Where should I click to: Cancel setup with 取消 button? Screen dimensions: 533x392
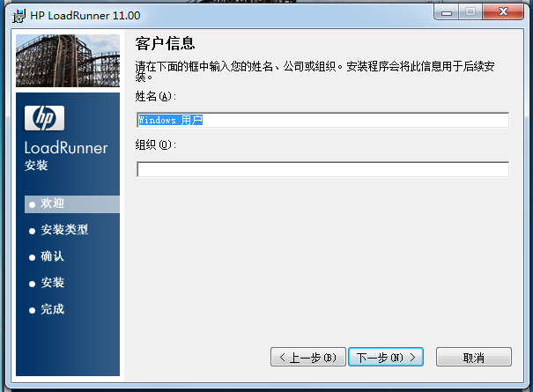tap(473, 357)
